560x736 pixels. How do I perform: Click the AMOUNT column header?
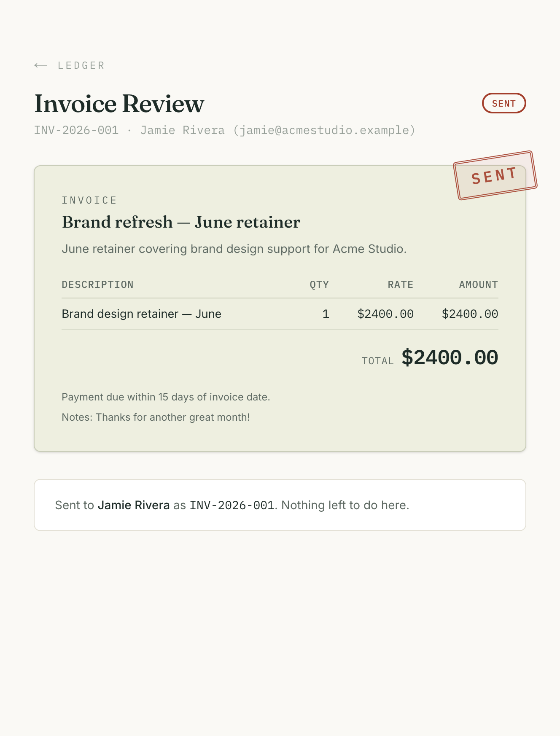click(479, 285)
